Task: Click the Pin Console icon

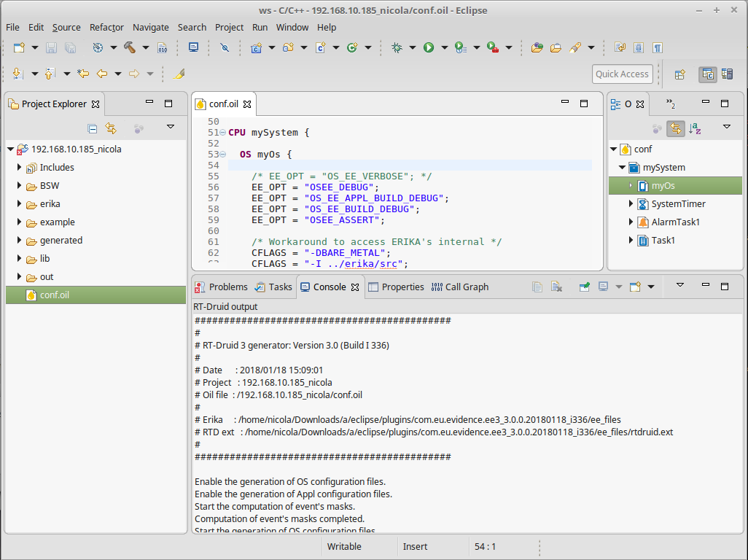Action: click(585, 287)
